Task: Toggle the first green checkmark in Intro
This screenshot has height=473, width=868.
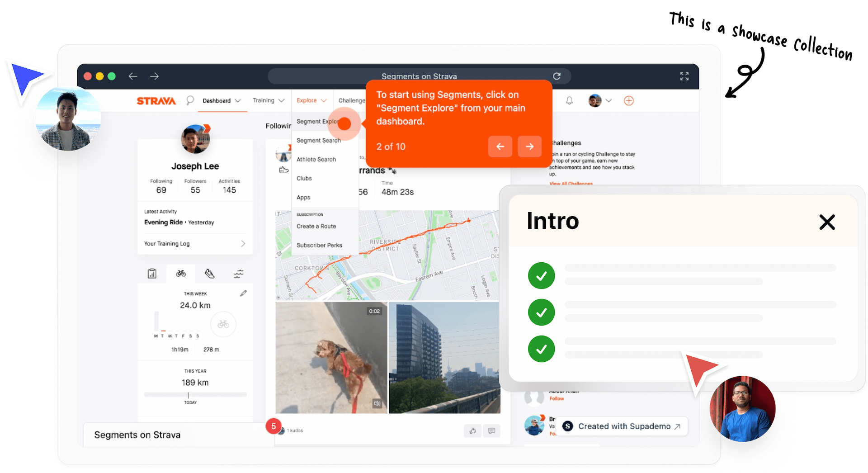Action: coord(541,275)
